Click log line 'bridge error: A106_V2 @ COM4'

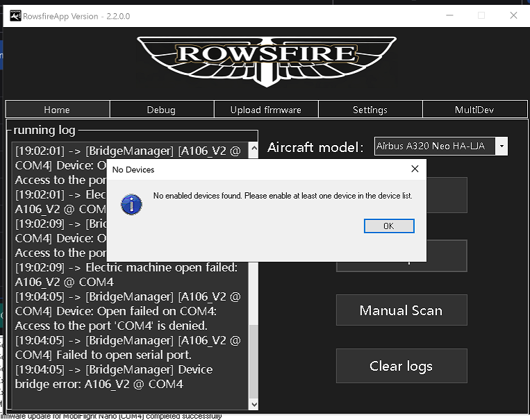pyautogui.click(x=99, y=384)
